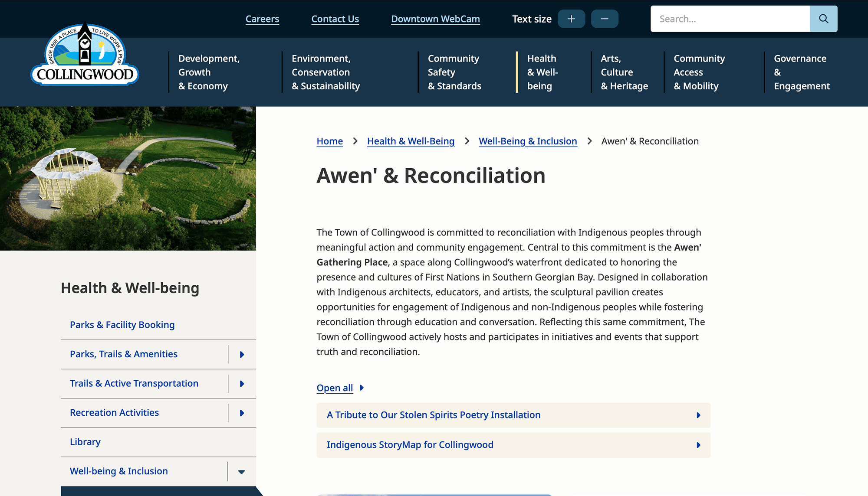Click Open all accordions link
The height and width of the screenshot is (496, 868).
(x=335, y=388)
